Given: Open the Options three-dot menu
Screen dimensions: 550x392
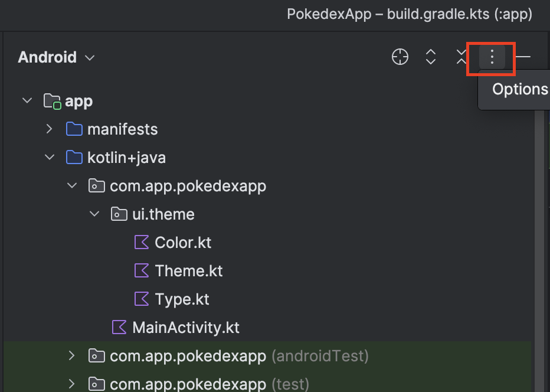Looking at the screenshot, I should [x=492, y=57].
